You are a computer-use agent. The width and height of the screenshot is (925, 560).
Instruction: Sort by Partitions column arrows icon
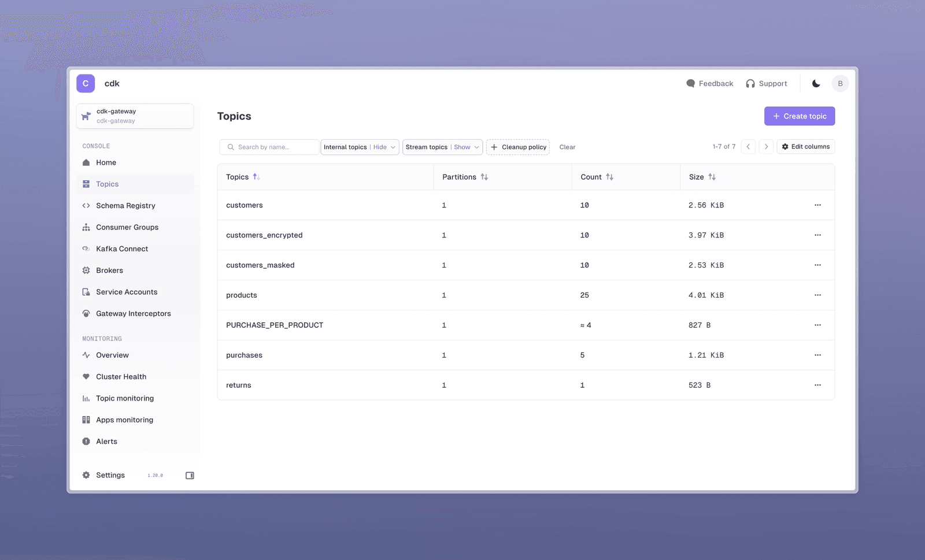pyautogui.click(x=484, y=177)
